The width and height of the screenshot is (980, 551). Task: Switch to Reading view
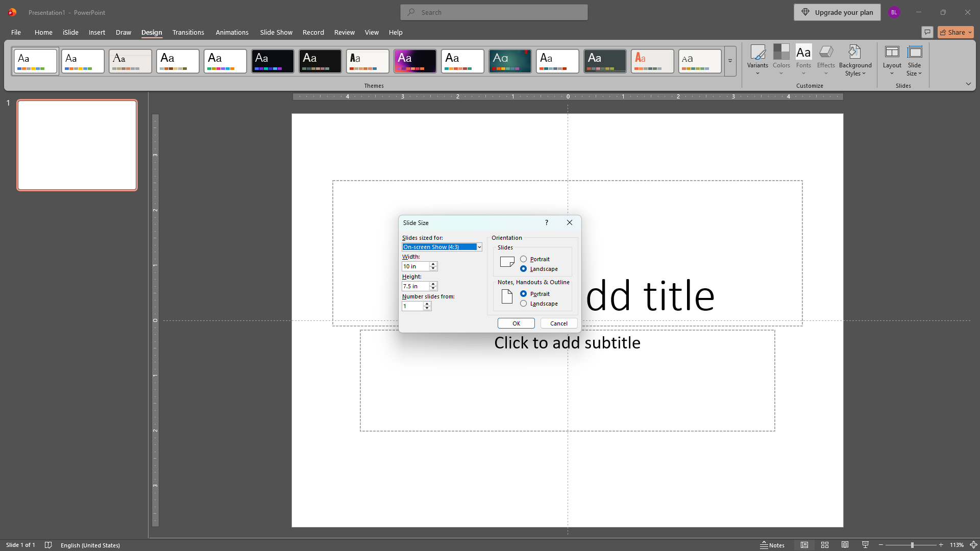[x=845, y=545]
